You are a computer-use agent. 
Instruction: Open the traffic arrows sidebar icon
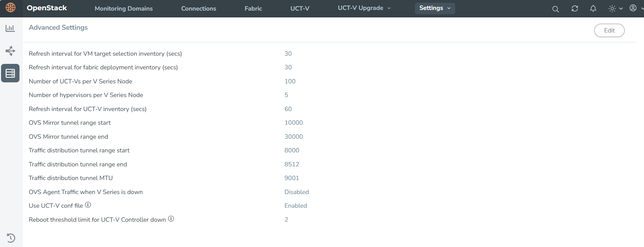click(10, 51)
